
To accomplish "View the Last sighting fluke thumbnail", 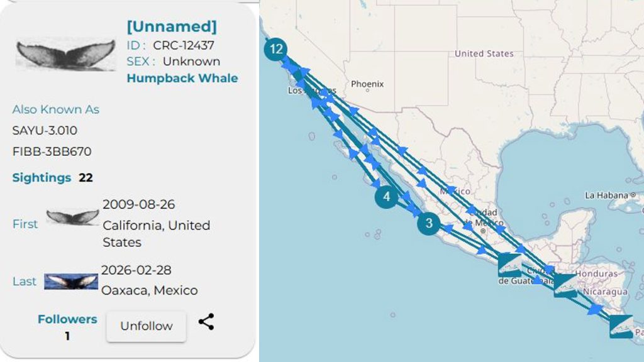I will [x=71, y=282].
